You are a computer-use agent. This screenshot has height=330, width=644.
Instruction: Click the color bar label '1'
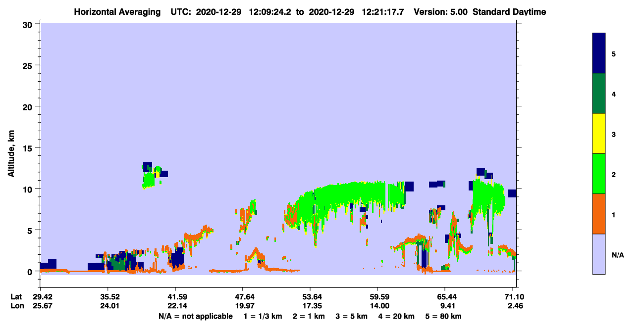[614, 214]
